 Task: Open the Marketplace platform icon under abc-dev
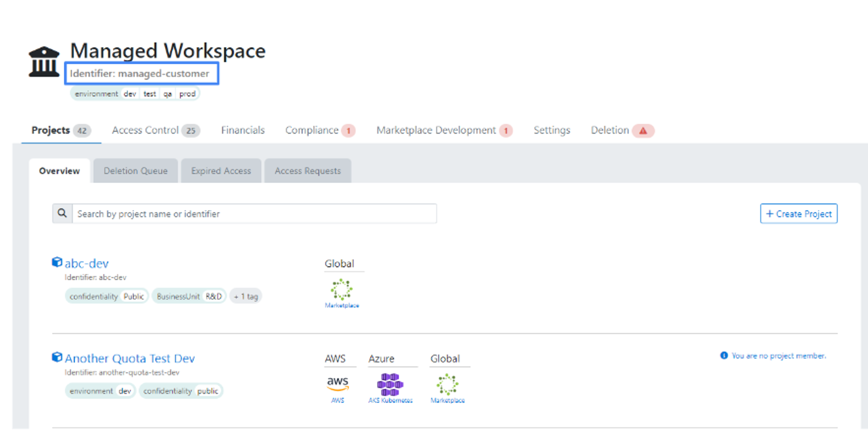coord(342,289)
